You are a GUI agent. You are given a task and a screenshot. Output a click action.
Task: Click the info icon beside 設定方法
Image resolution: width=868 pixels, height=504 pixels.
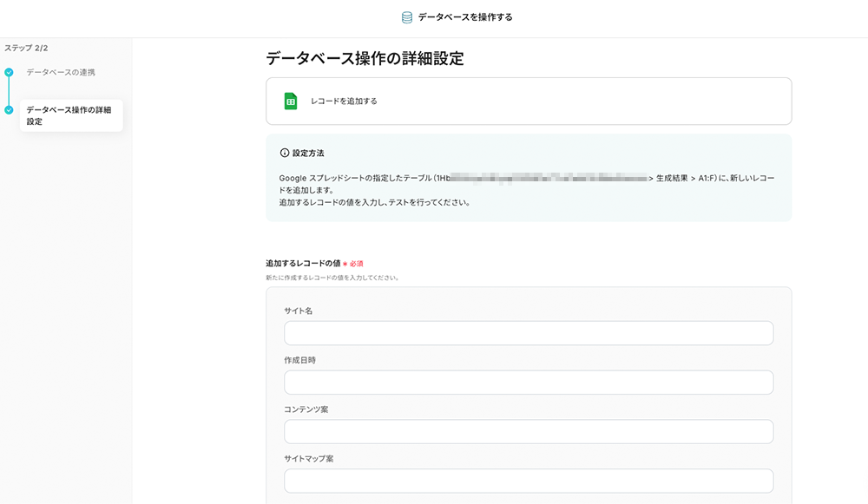point(284,154)
